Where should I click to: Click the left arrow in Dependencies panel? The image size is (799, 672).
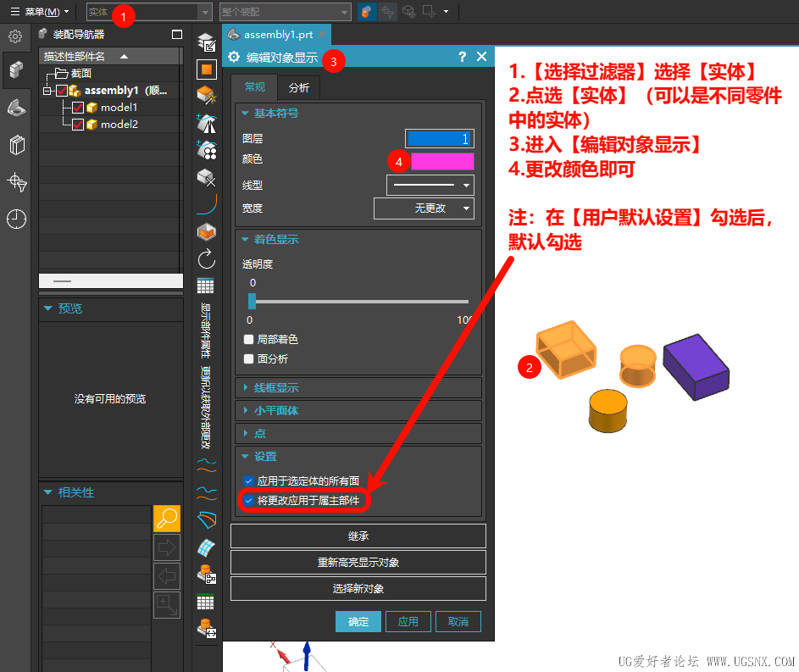tap(167, 576)
